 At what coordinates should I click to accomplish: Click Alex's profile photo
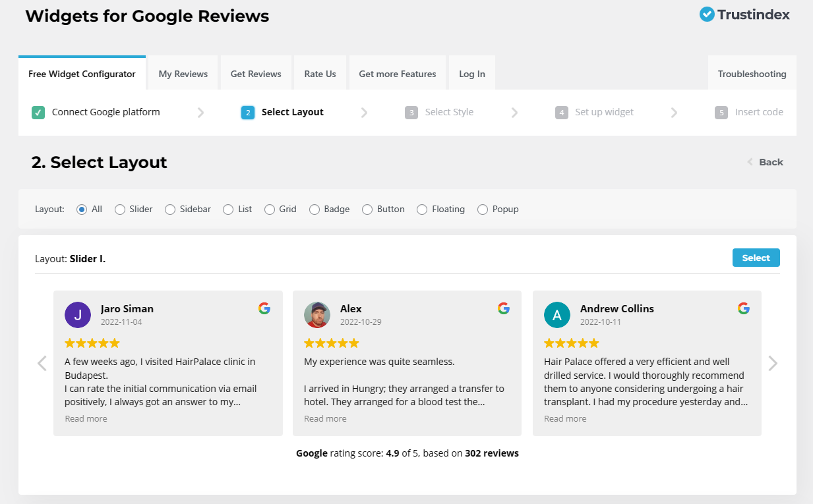point(317,315)
